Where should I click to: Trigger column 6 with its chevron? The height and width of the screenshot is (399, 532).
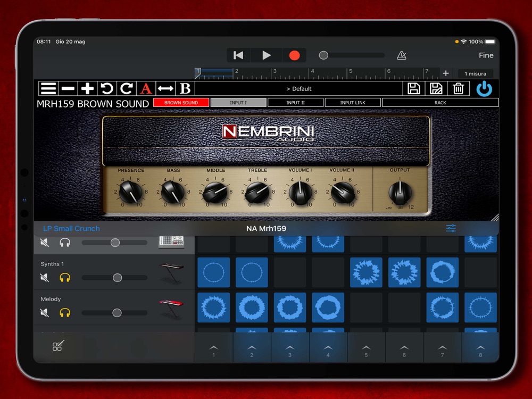tap(404, 348)
